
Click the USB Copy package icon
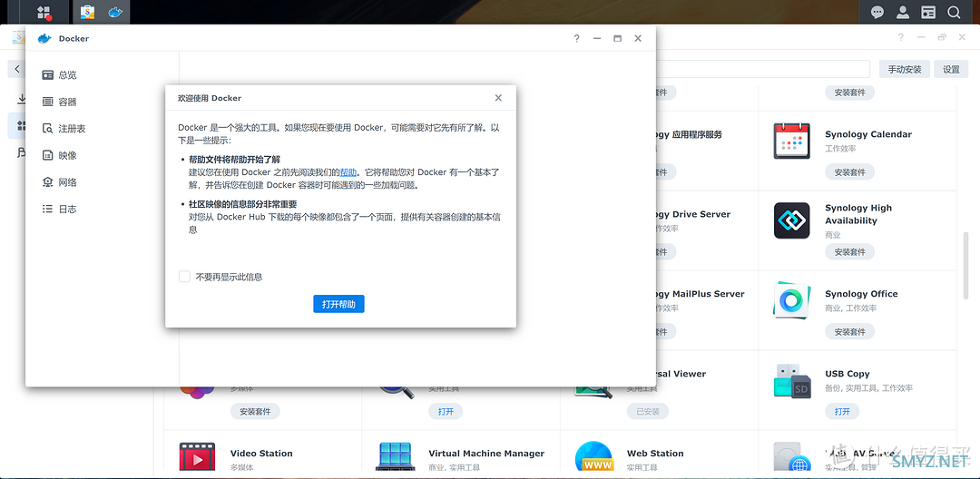[792, 380]
